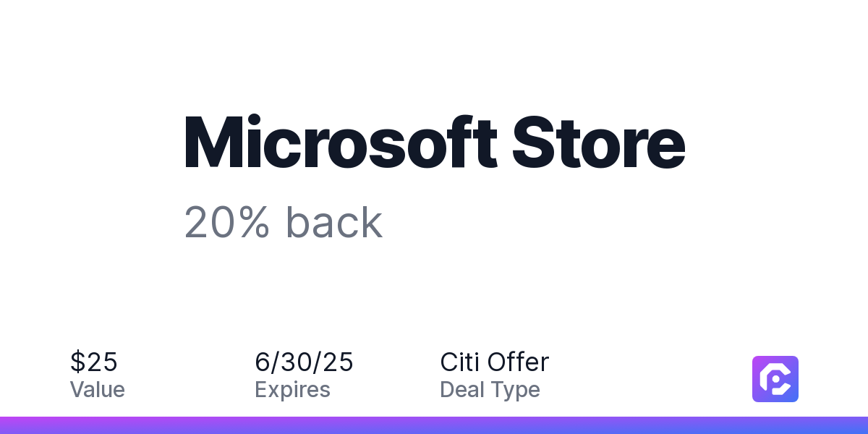
Task: Click the Expires label
Action: [292, 390]
